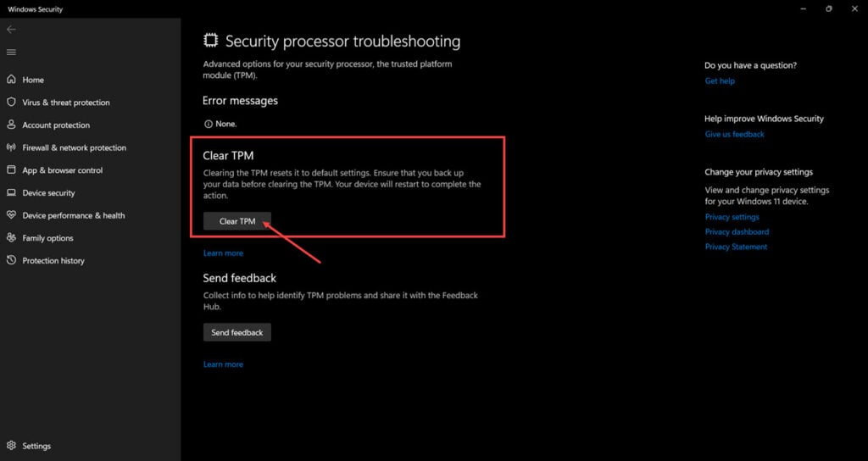Select the Account protection person icon

tap(11, 125)
